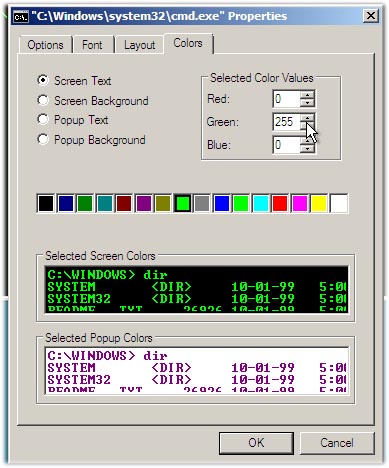Decrease the Blue value with down arrow
Screen dimensions: 389x468
tap(307, 149)
